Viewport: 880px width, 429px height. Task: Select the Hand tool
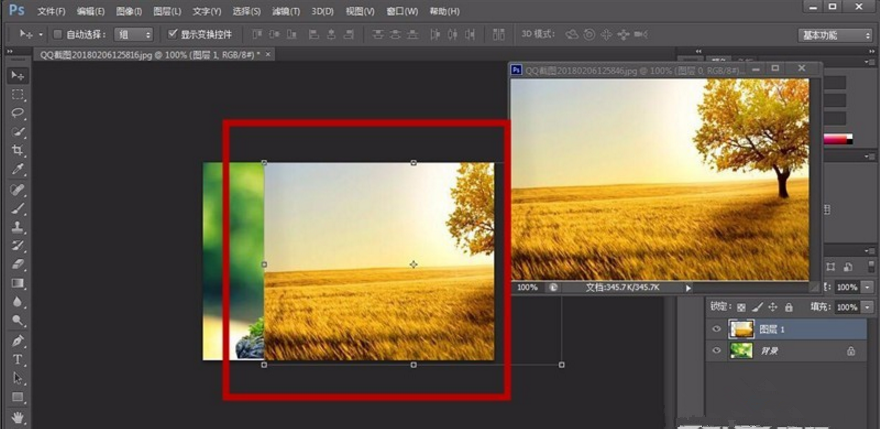pyautogui.click(x=18, y=416)
